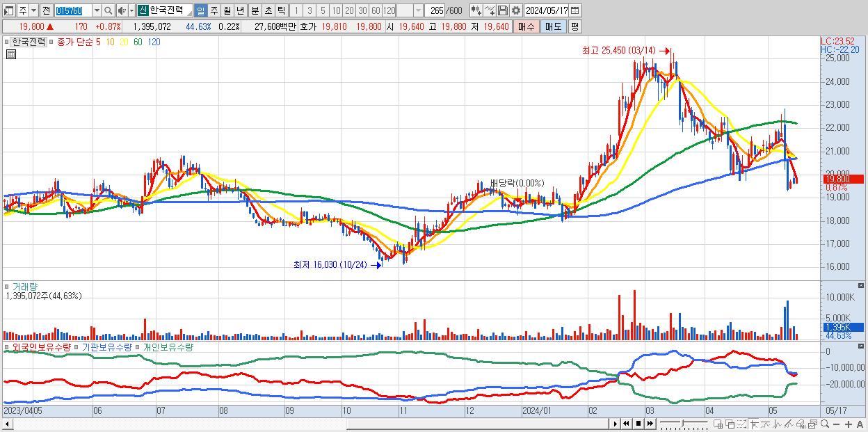Click the 매수 buy button

(x=527, y=26)
